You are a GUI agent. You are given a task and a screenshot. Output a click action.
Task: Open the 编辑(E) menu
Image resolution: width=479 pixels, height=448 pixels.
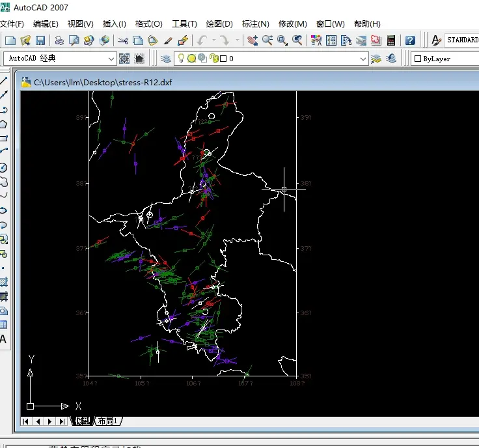click(x=46, y=24)
